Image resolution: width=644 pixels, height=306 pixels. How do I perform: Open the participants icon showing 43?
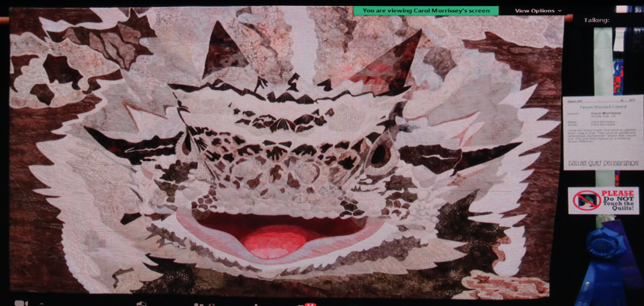tap(204, 304)
